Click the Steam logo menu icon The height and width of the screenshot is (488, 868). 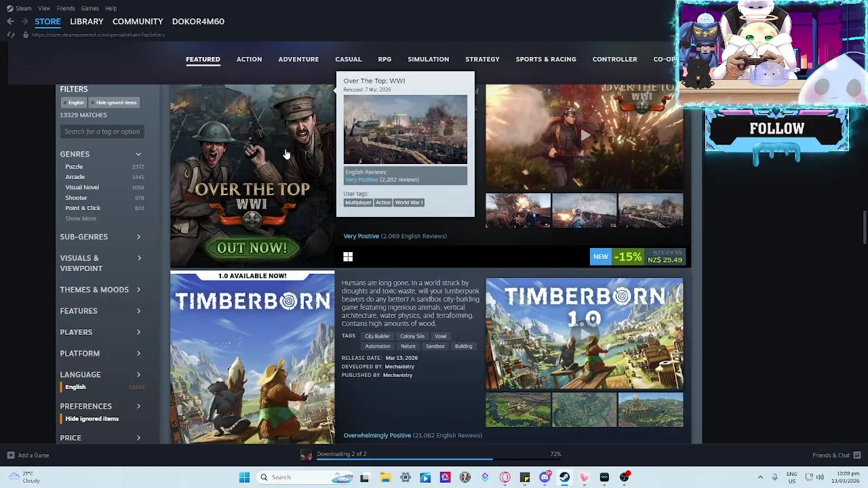[9, 8]
